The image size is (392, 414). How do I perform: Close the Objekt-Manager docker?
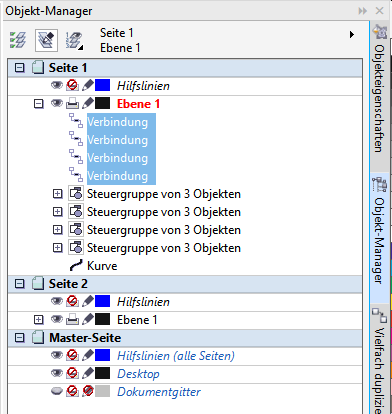tap(379, 11)
